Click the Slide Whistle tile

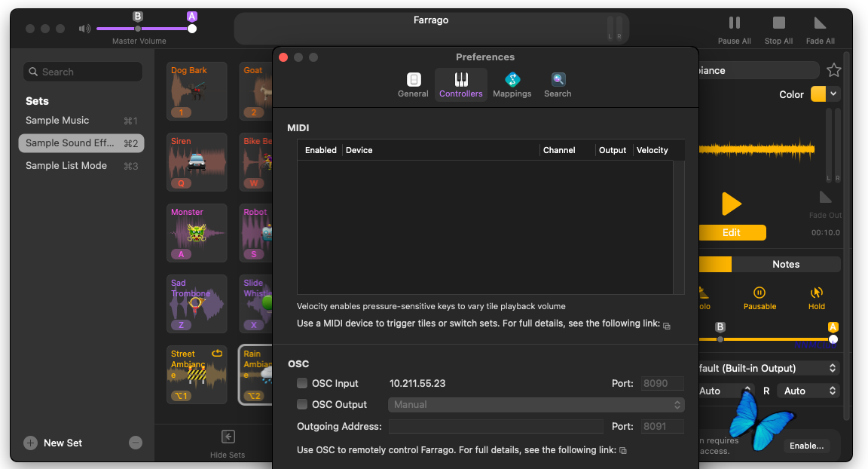pyautogui.click(x=255, y=303)
